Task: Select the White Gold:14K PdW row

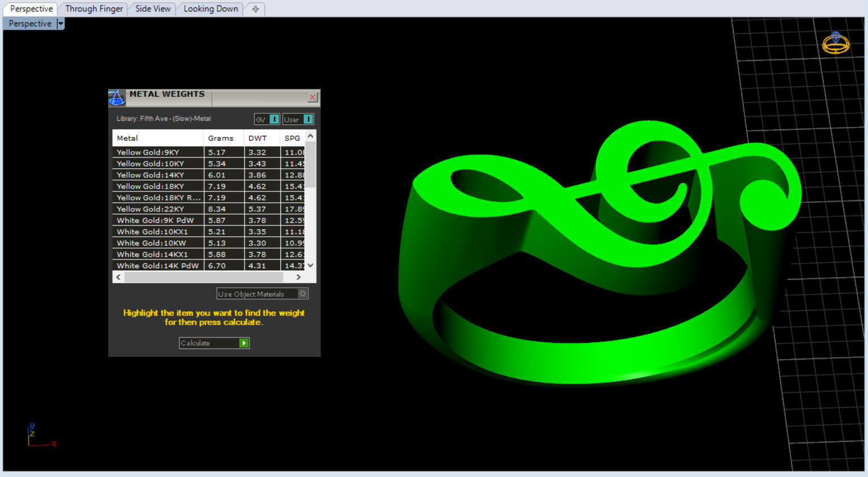Action: [x=209, y=266]
